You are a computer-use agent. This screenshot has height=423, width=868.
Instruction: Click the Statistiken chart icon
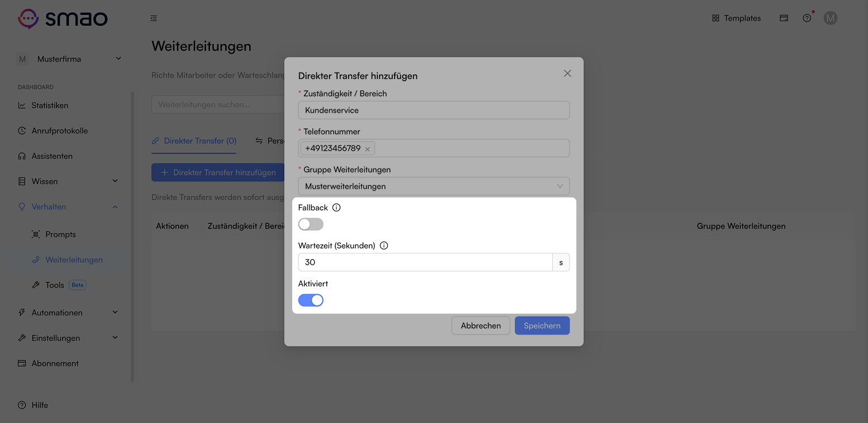pos(22,105)
